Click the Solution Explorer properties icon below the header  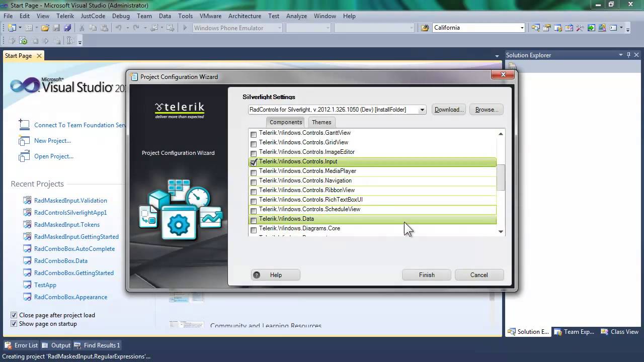[512, 66]
